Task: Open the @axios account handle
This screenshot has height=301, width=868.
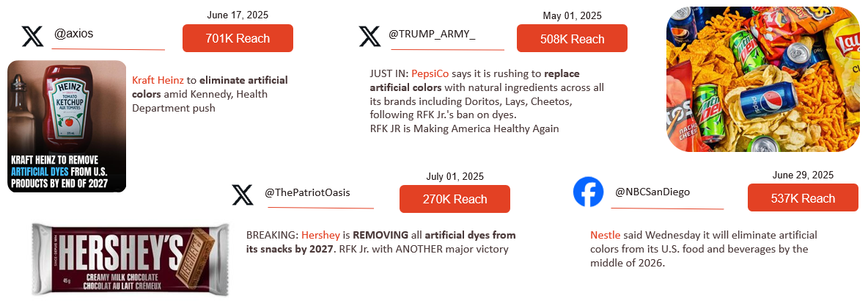Action: pyautogui.click(x=74, y=34)
